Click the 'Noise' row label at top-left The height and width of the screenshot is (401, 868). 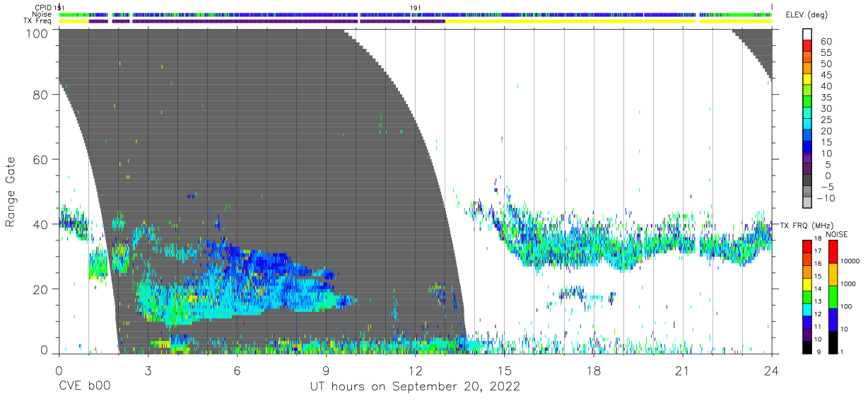coord(42,14)
